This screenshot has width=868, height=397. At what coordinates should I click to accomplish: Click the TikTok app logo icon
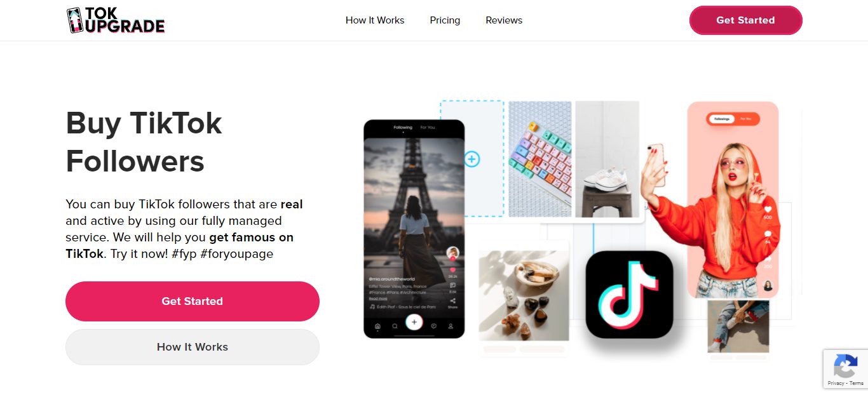(x=629, y=295)
